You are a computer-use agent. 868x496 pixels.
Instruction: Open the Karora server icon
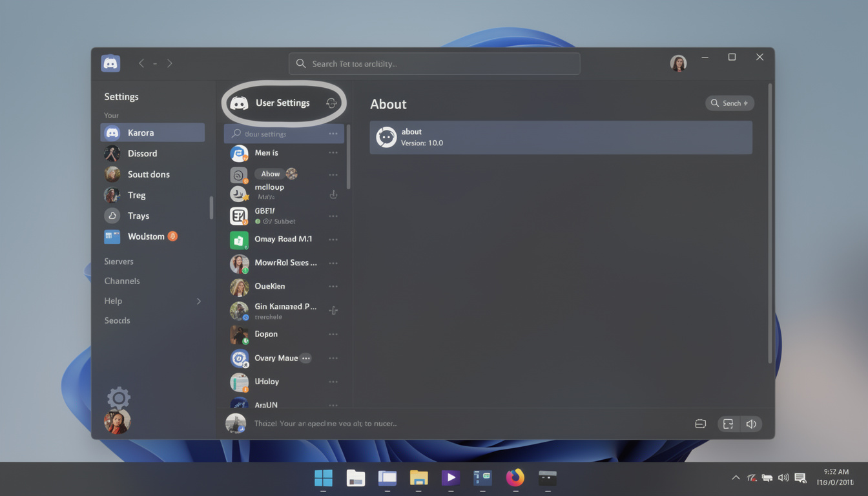111,132
